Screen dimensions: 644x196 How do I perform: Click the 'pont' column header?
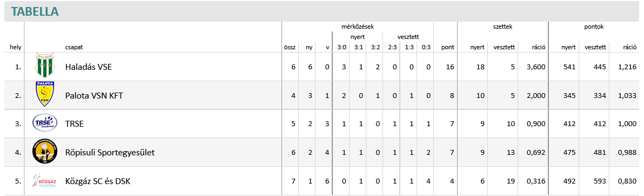point(448,47)
